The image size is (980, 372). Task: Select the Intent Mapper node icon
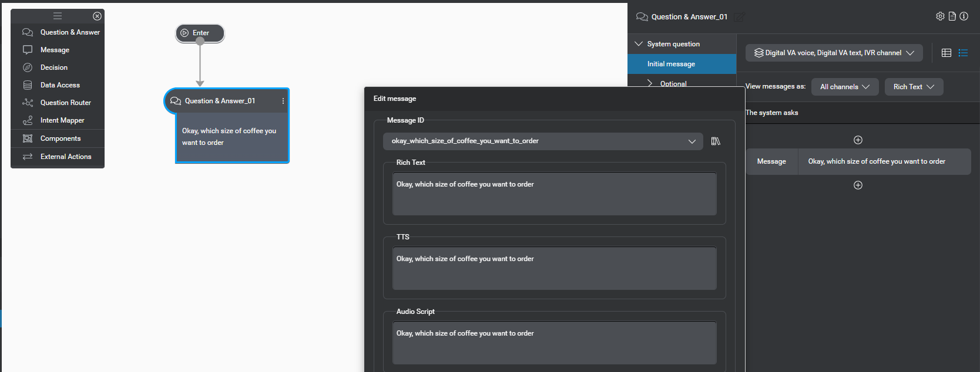(x=28, y=120)
